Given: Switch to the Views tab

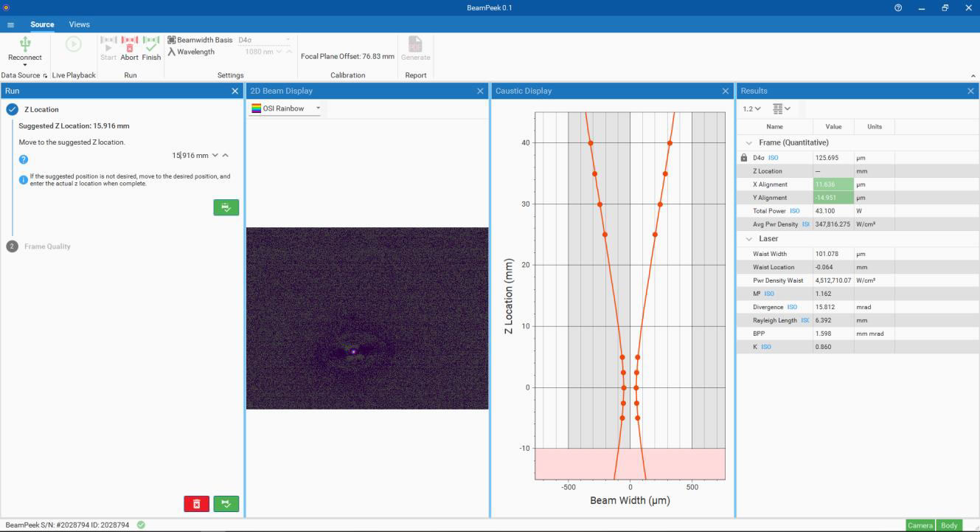Looking at the screenshot, I should coord(79,25).
